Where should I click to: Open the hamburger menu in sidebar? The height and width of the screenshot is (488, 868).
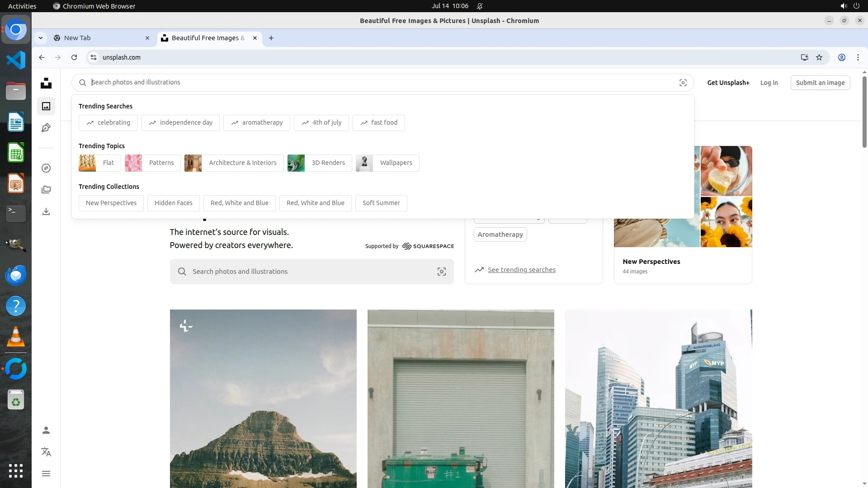click(x=46, y=474)
